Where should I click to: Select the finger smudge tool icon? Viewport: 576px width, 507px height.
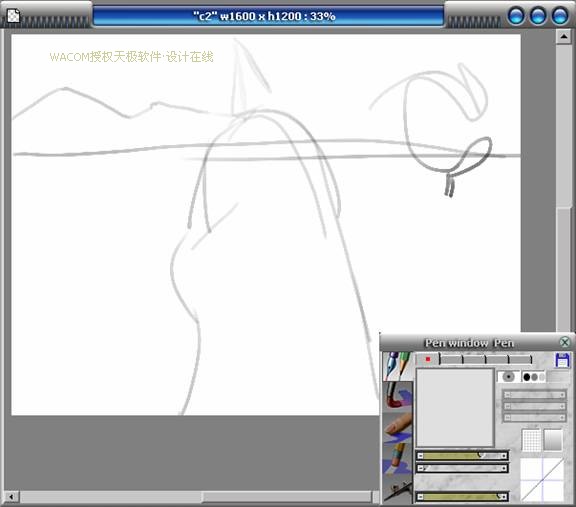click(398, 427)
